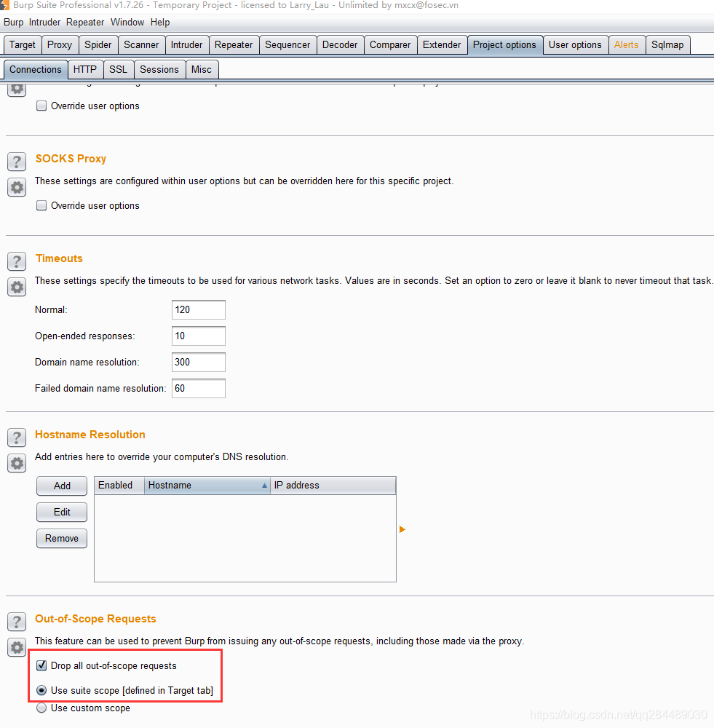Viewport: 714px width, 728px height.
Task: Open the Misc sub-tab
Action: tap(202, 69)
